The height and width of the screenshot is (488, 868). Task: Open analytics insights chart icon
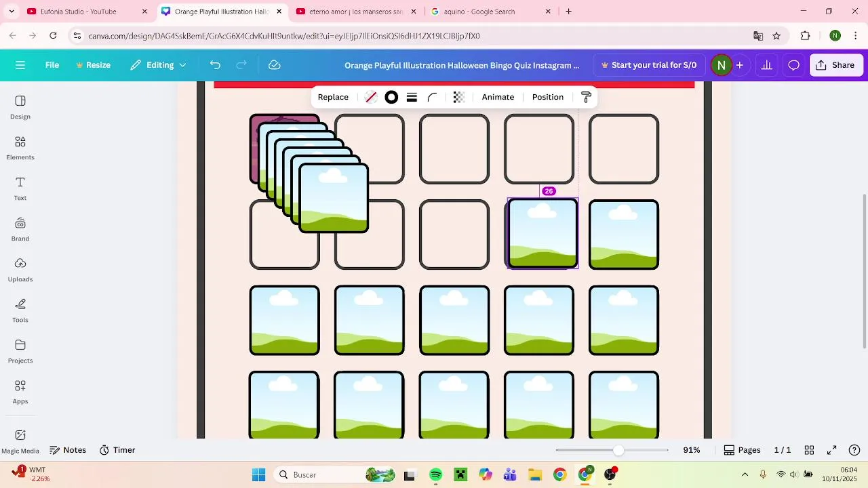[x=767, y=65]
